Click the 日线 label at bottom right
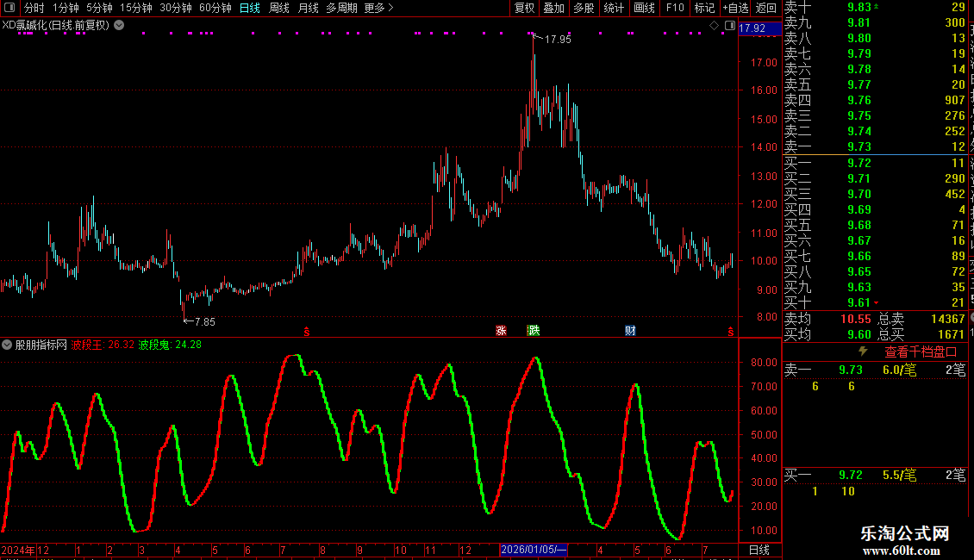This screenshot has width=974, height=560. [759, 550]
